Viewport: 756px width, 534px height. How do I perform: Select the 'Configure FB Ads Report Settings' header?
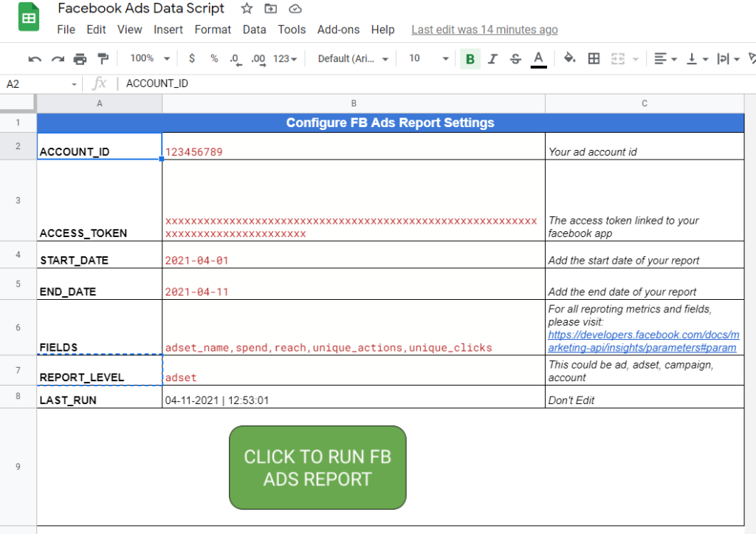[391, 123]
